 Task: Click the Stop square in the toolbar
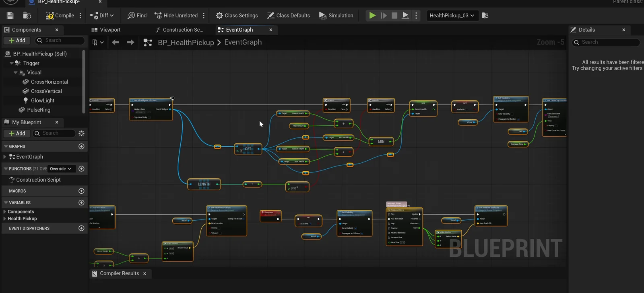coord(394,16)
